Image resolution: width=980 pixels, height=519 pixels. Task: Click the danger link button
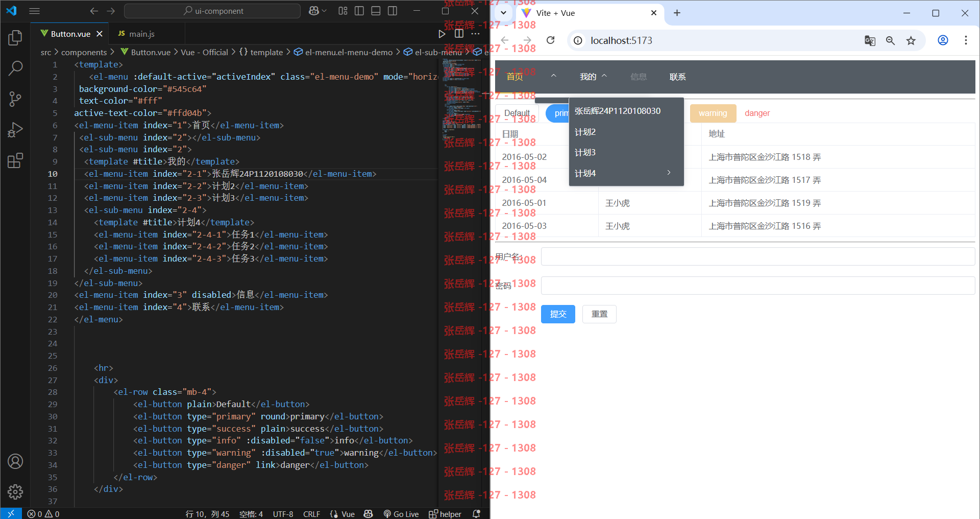click(757, 113)
